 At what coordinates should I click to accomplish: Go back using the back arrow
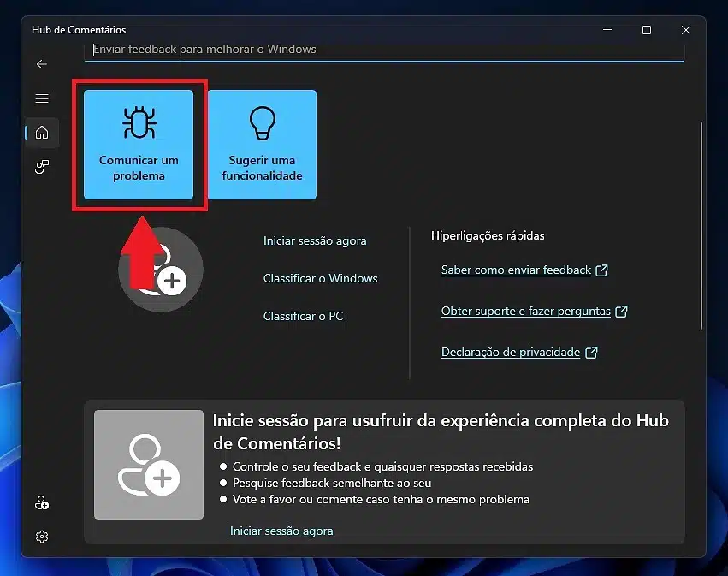[x=42, y=64]
